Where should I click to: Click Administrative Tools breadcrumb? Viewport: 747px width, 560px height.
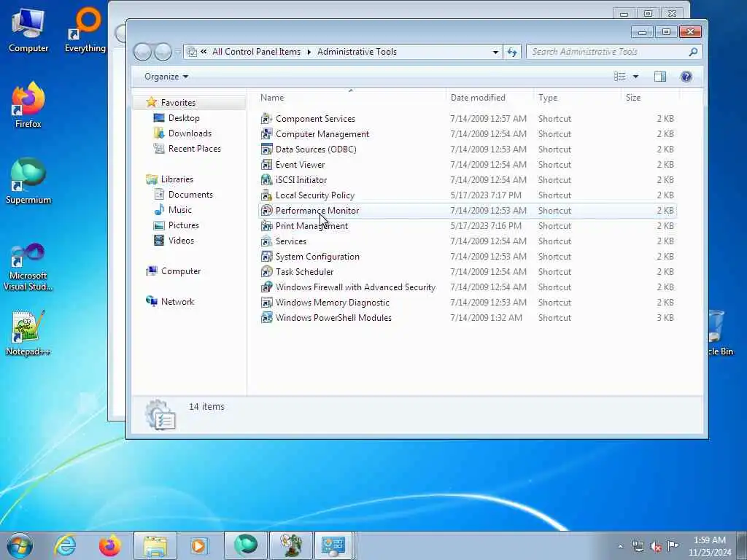(x=357, y=52)
